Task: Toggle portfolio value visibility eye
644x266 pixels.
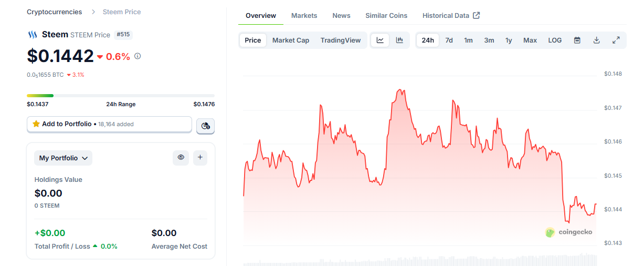Action: pos(181,157)
